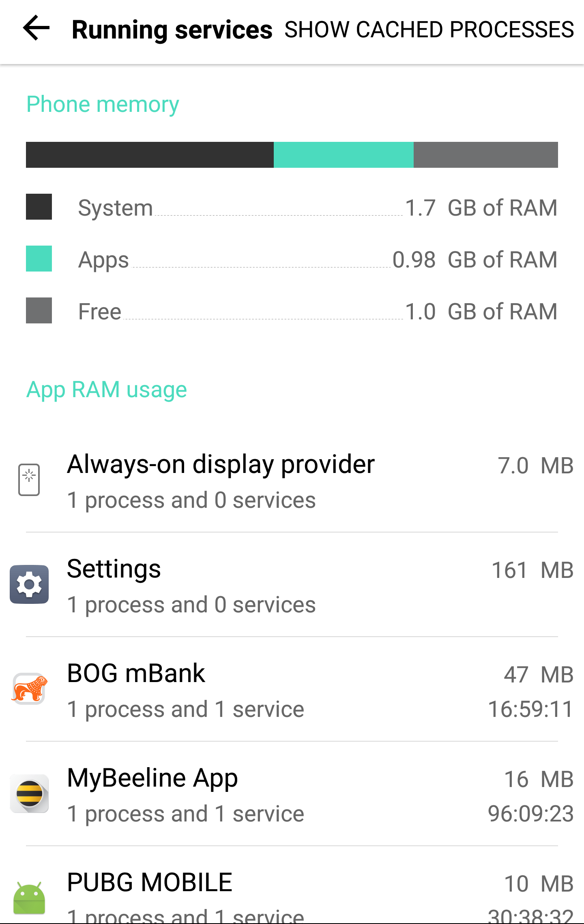The height and width of the screenshot is (924, 584).
Task: Click the dark System color swatch
Action: point(39,207)
